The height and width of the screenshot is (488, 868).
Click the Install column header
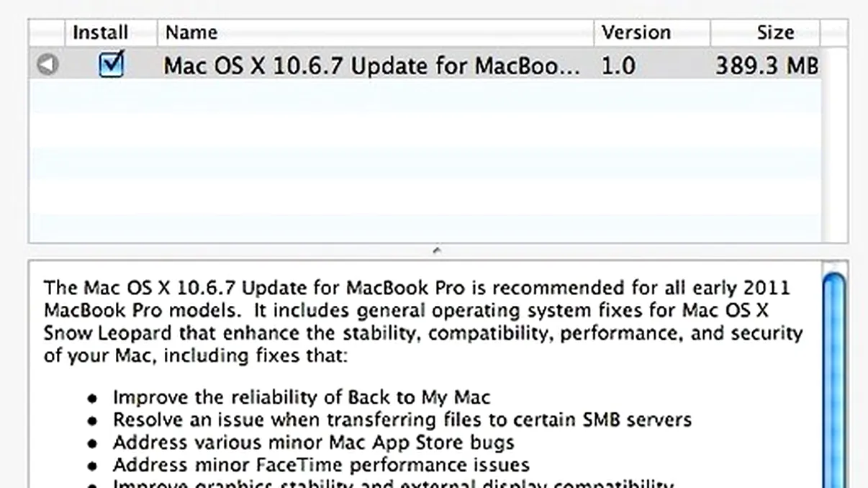(101, 32)
